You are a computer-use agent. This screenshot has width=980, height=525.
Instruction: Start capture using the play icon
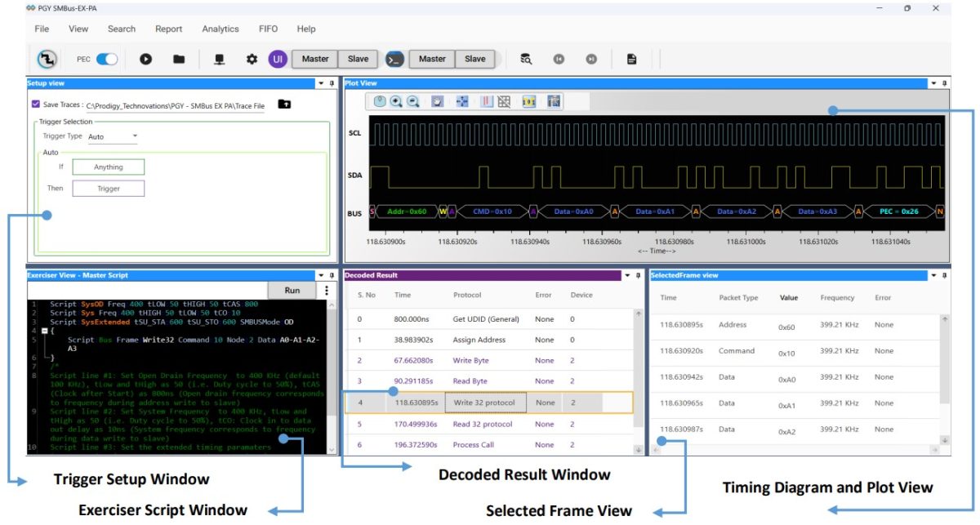pyautogui.click(x=147, y=59)
